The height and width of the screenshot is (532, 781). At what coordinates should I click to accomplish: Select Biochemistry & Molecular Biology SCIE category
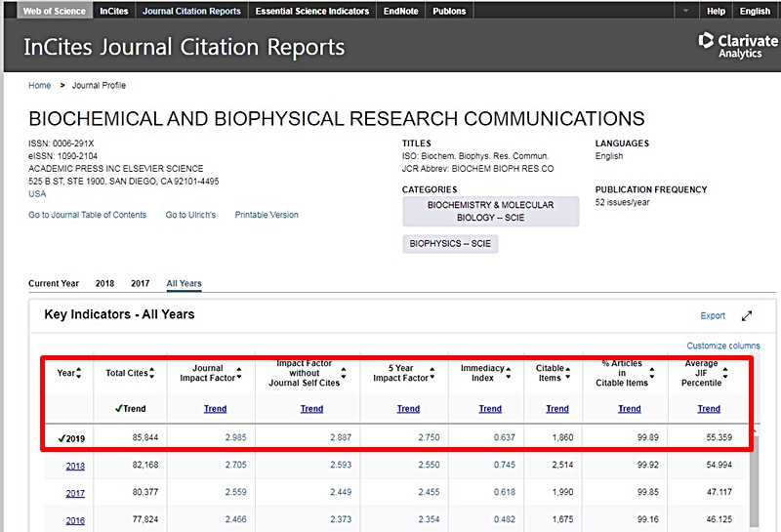[x=491, y=211]
